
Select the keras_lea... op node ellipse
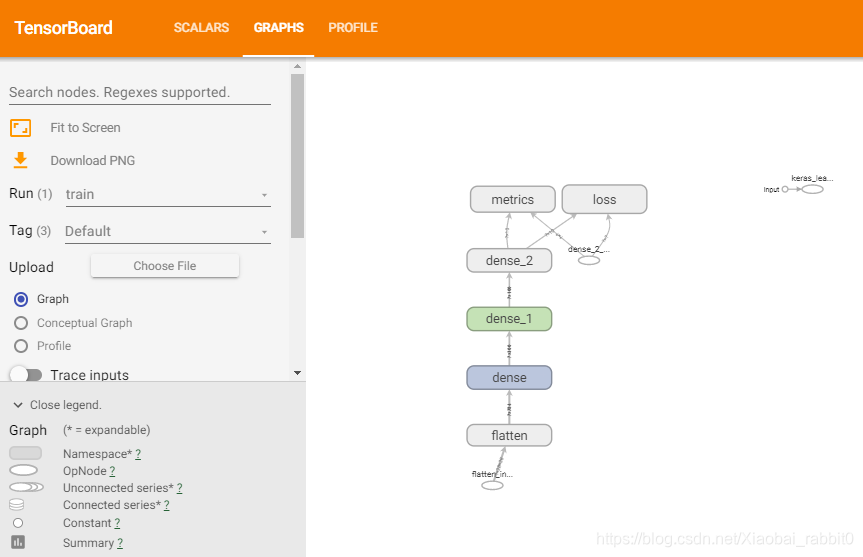812,189
